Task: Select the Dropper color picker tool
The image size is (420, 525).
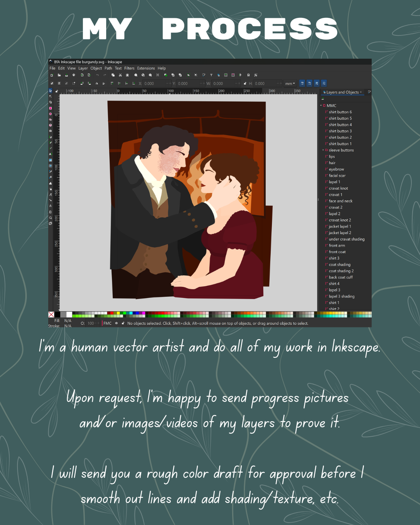Action: (51, 171)
